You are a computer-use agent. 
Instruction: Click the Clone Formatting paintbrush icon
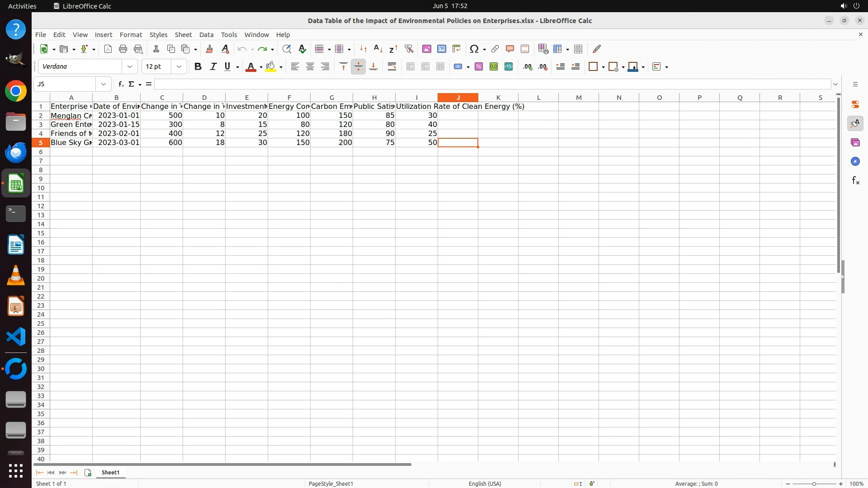(x=209, y=49)
